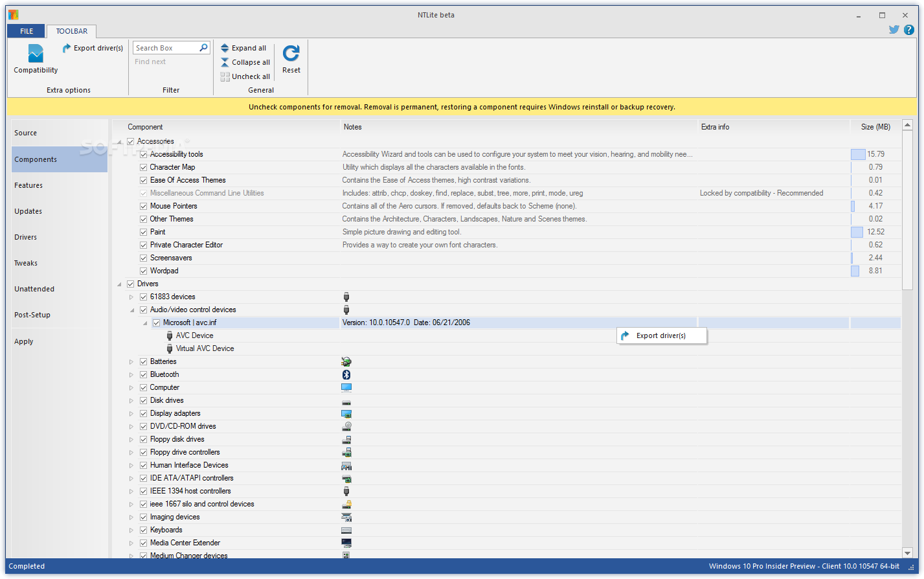Open the Updates page
The height and width of the screenshot is (579, 924).
coord(60,211)
